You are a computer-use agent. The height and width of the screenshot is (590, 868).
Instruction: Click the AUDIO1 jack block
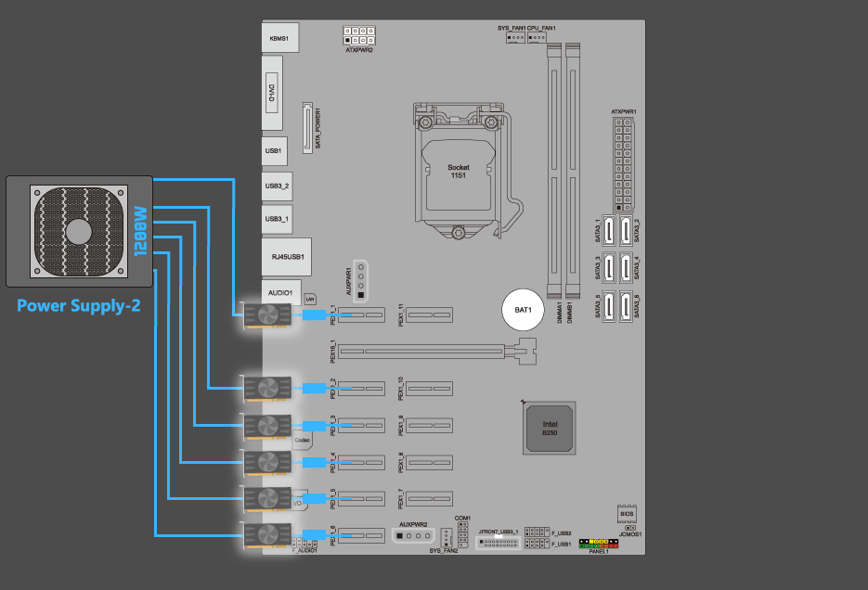click(x=281, y=292)
